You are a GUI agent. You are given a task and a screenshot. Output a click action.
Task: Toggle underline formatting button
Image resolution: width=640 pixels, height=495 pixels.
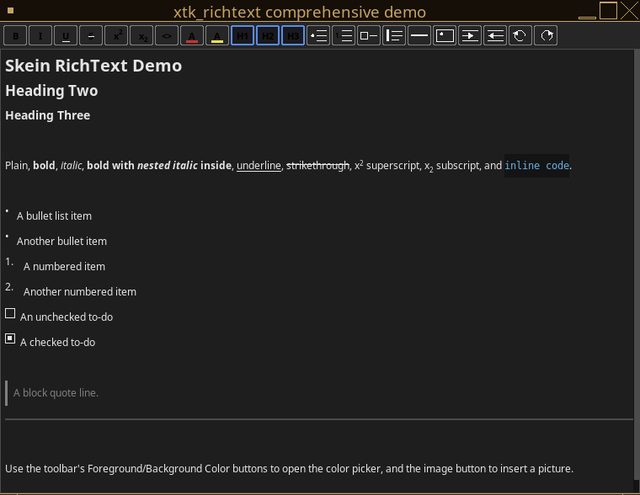66,36
